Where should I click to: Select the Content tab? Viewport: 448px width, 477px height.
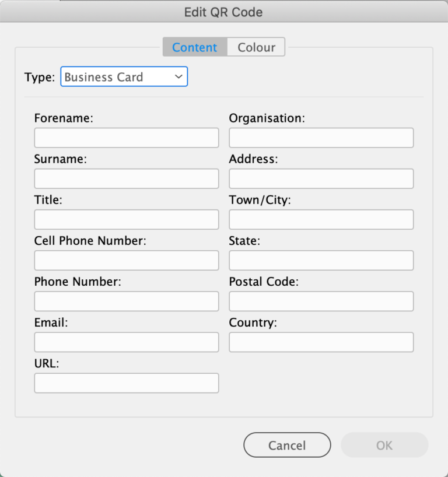coord(194,47)
